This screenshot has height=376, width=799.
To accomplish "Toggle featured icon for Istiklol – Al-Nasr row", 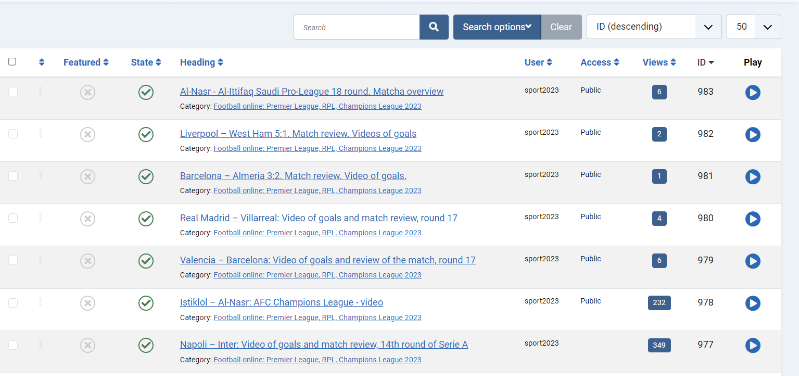I will (88, 303).
